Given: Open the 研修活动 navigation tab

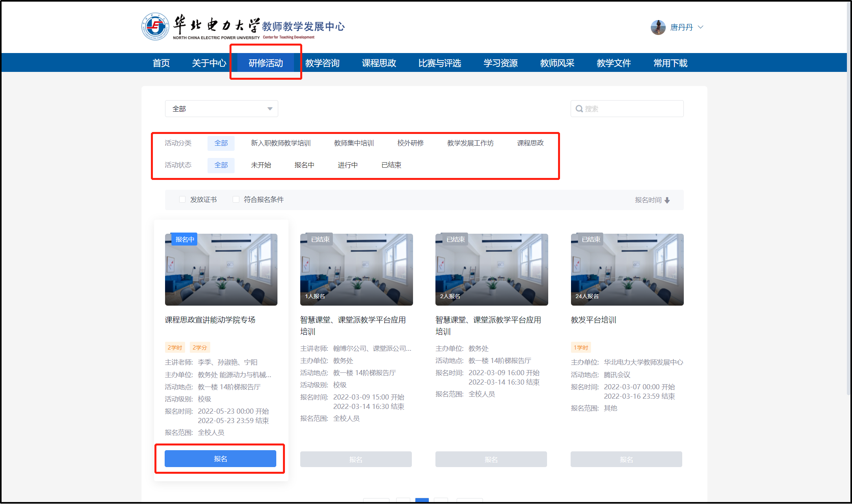Looking at the screenshot, I should (266, 63).
